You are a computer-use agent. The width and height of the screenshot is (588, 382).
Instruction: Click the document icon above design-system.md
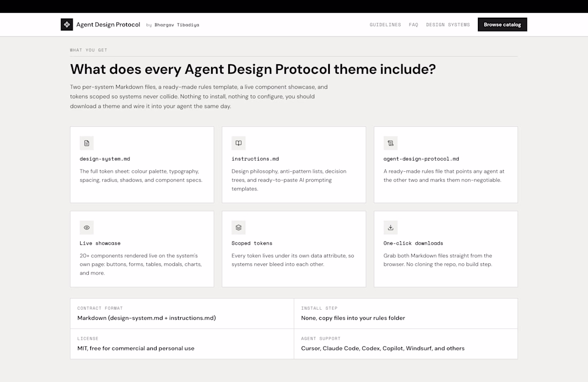[87, 143]
